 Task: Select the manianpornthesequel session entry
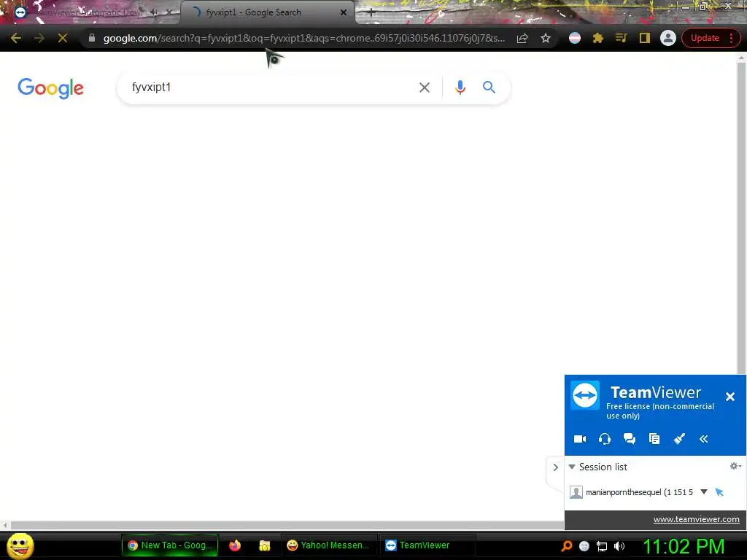639,492
